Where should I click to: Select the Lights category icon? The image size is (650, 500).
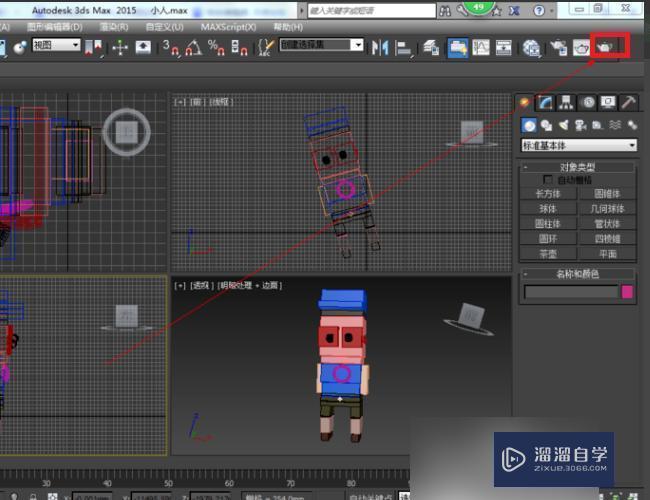[x=563, y=125]
